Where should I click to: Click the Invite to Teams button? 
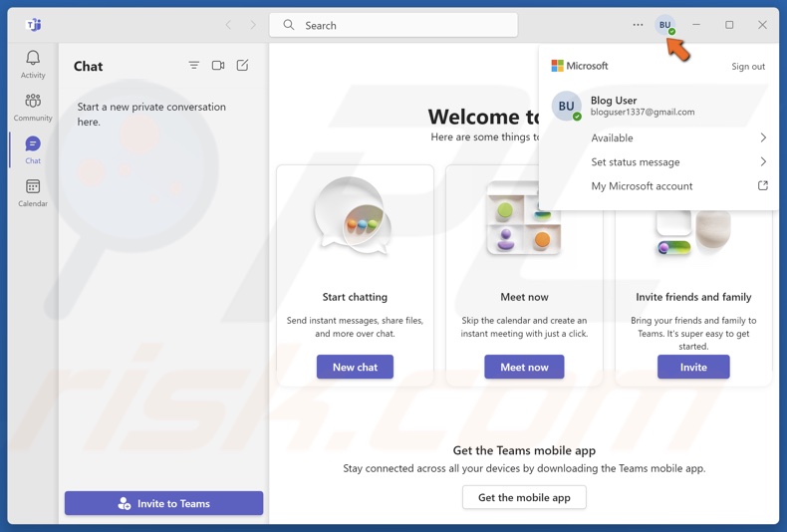coord(164,503)
